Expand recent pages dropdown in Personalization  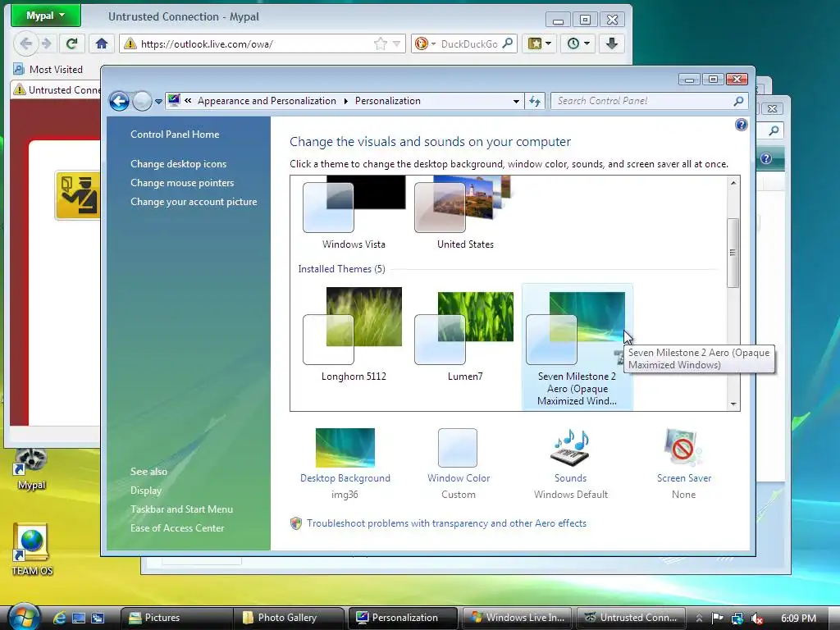[158, 101]
